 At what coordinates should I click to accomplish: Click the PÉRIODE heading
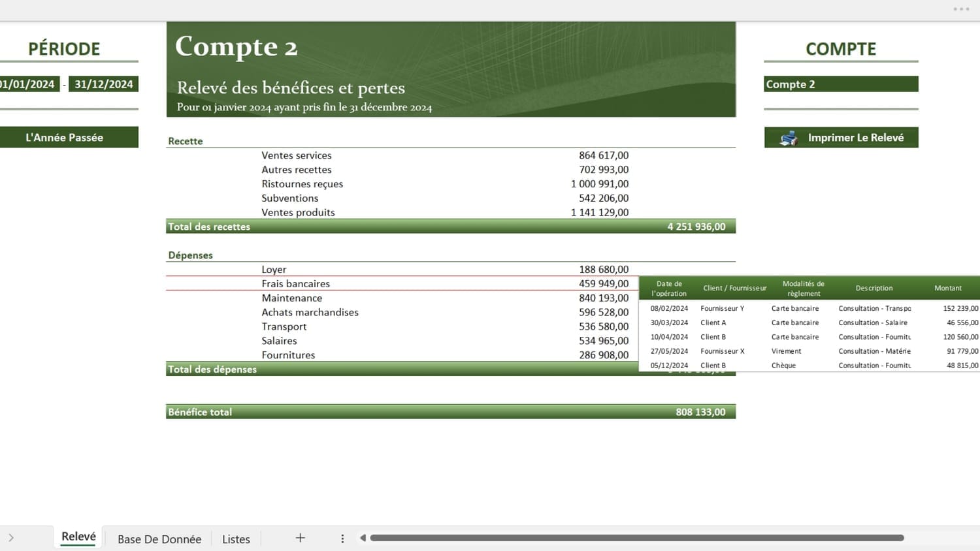click(64, 49)
